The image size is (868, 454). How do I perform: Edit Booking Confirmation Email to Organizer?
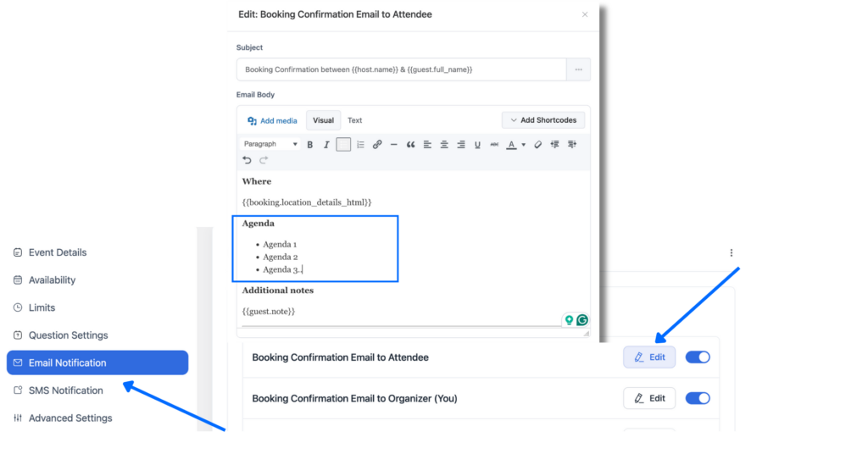(x=649, y=398)
